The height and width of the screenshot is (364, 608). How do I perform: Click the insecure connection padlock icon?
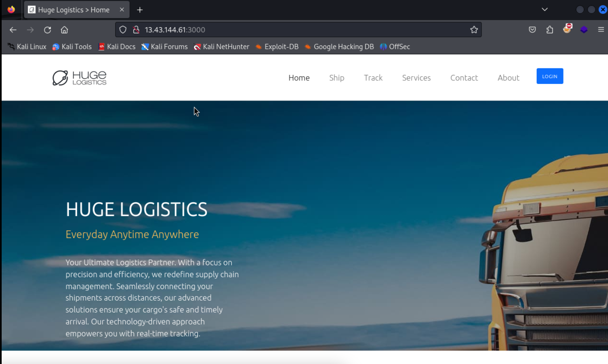tap(136, 30)
